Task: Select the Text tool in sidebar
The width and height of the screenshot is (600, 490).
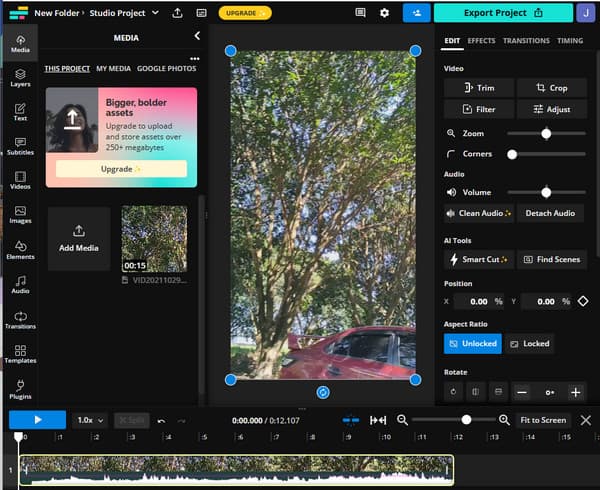Action: pyautogui.click(x=20, y=112)
